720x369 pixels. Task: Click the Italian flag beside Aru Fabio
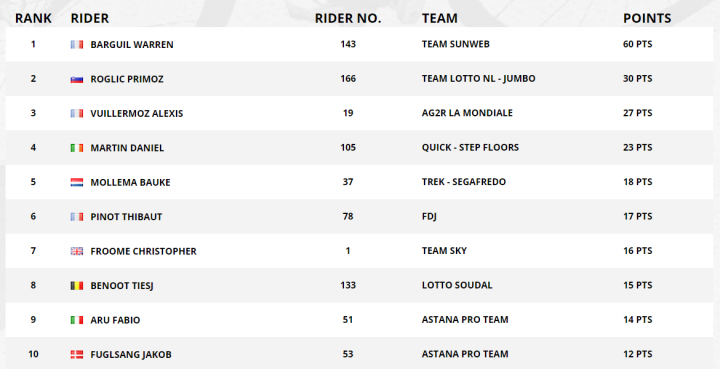[x=77, y=320]
